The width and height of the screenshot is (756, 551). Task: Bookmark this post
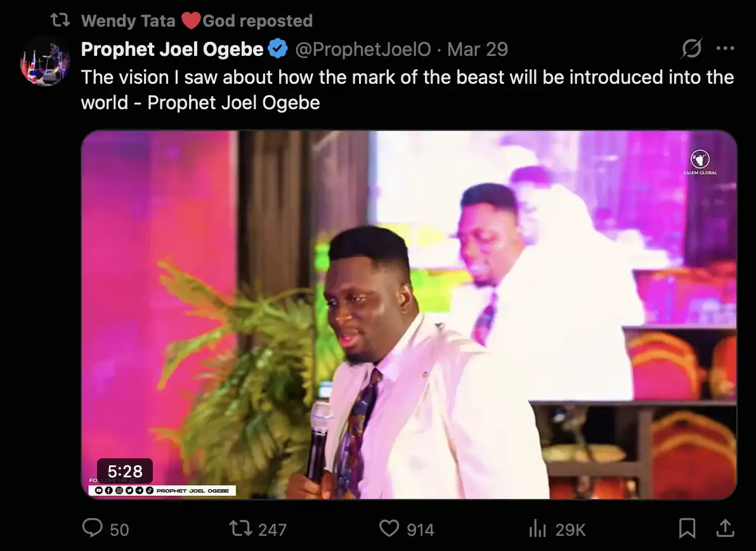point(687,528)
